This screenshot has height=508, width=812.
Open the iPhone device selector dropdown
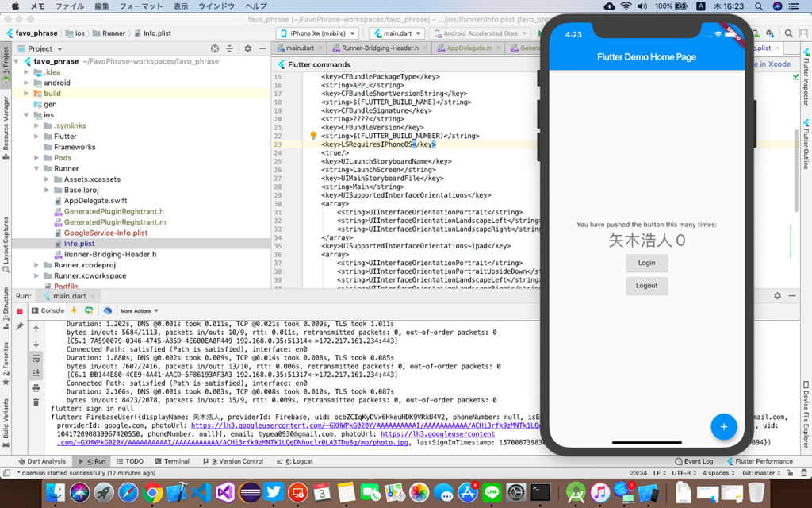pos(317,33)
